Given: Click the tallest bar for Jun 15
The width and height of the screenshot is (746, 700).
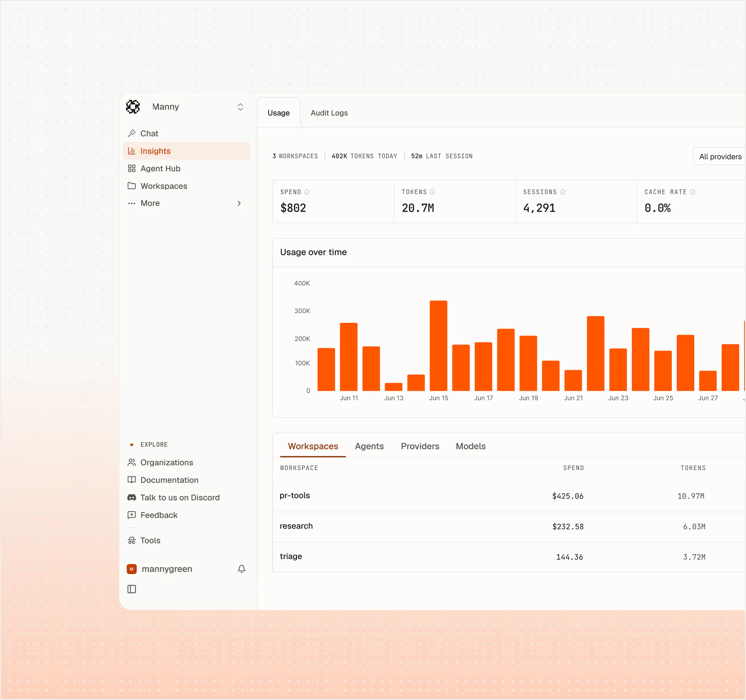Looking at the screenshot, I should point(438,346).
